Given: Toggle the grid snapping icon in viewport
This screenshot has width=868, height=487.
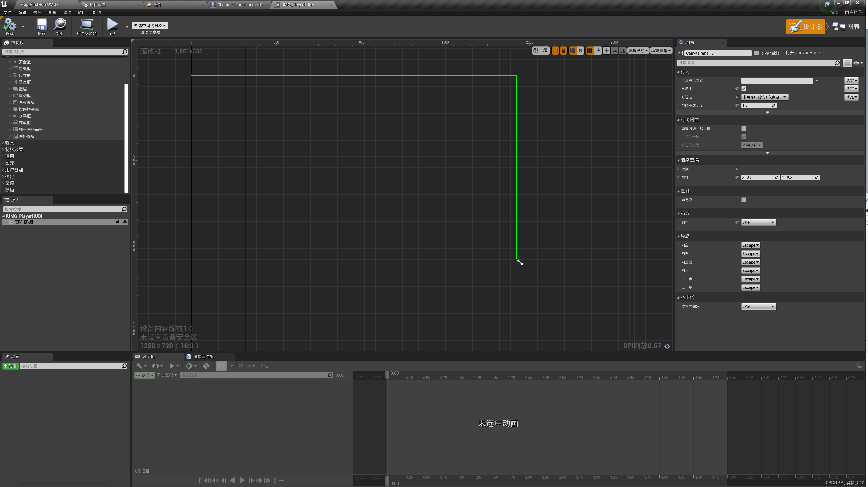Looking at the screenshot, I should tap(589, 51).
